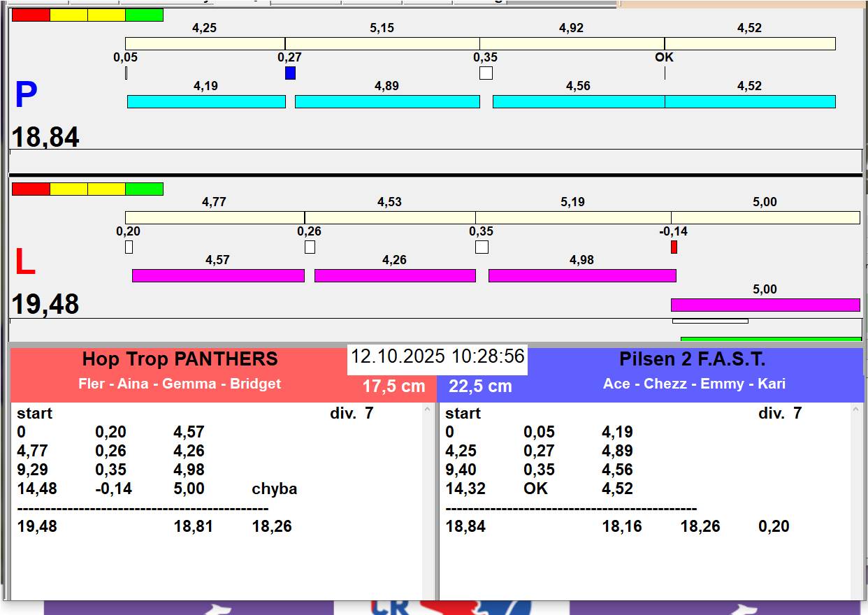
Task: Click the date and time display
Action: click(x=437, y=356)
